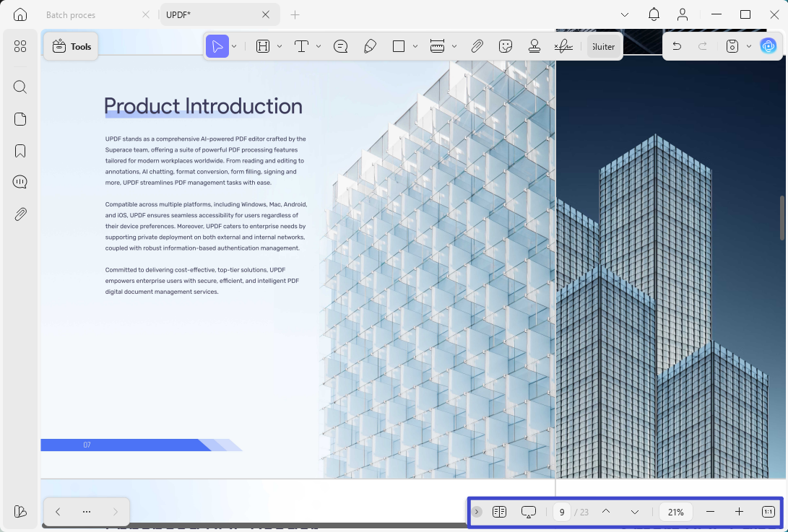This screenshot has height=532, width=788.
Task: Toggle the page layout view mode
Action: 499,512
